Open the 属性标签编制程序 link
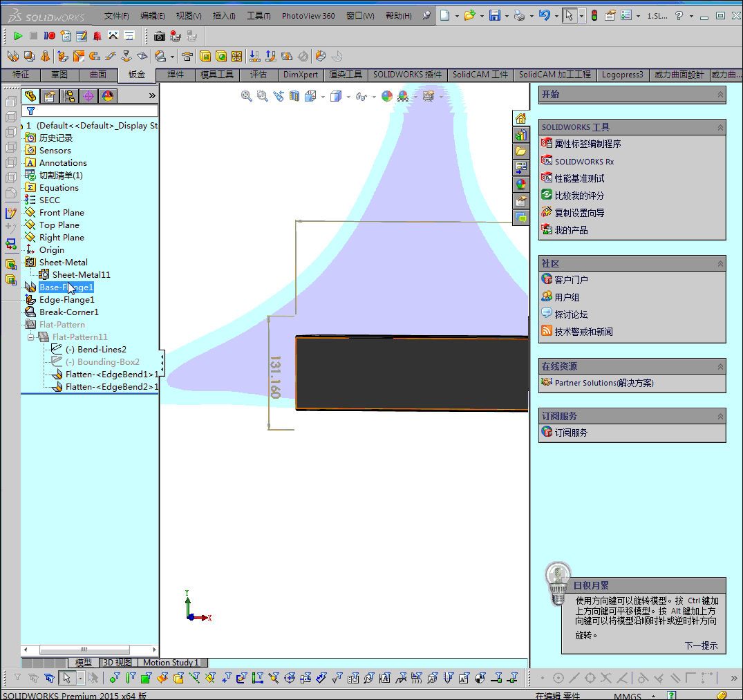This screenshot has height=700, width=743. tap(587, 144)
